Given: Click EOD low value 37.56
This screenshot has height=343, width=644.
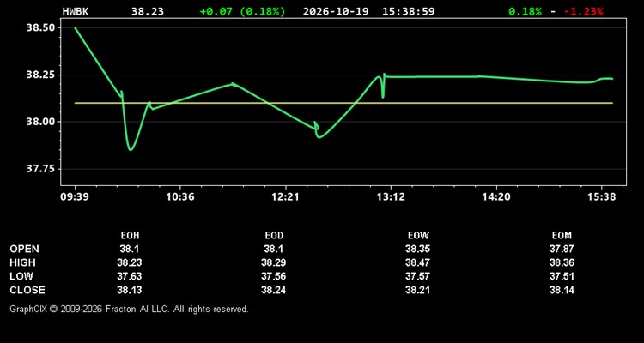Looking at the screenshot, I should coord(274,276).
